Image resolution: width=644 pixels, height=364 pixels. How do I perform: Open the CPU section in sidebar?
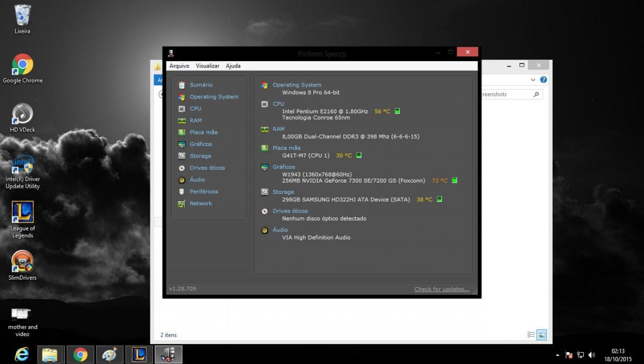click(x=195, y=108)
